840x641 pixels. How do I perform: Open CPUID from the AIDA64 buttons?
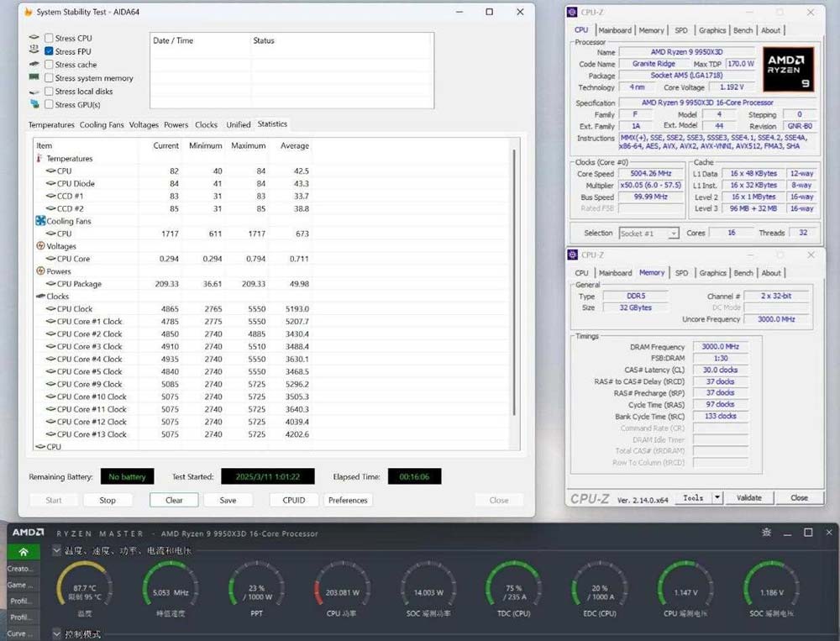[293, 500]
